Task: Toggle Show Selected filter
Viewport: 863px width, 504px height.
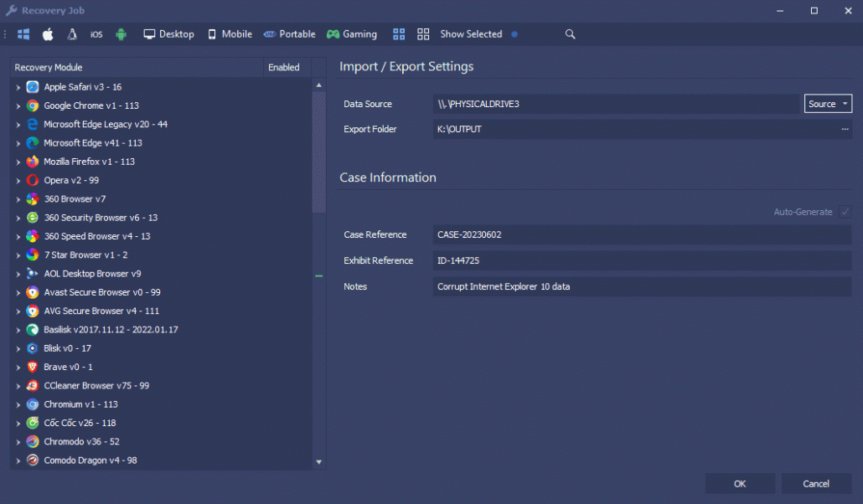Action: 471,34
